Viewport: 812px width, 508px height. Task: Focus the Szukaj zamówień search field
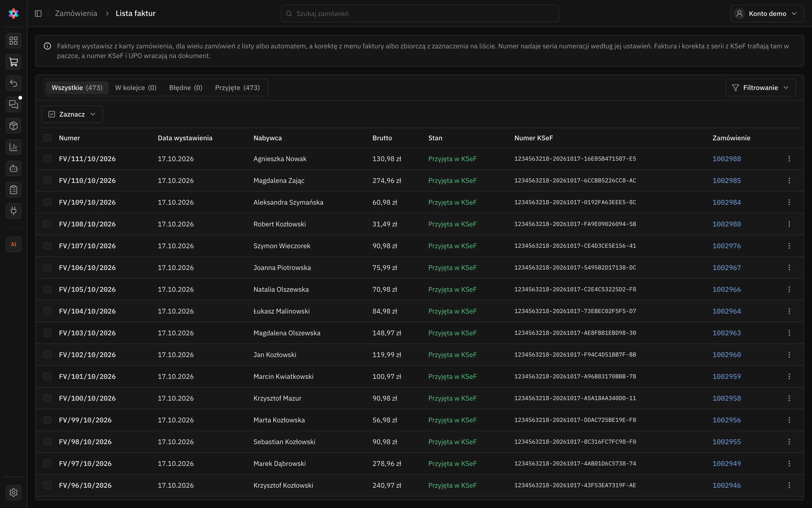coord(420,14)
